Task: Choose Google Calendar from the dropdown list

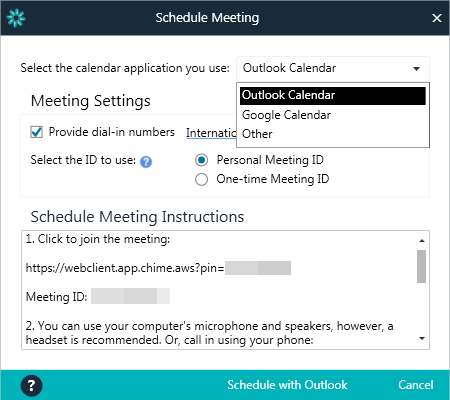Action: 333,115
